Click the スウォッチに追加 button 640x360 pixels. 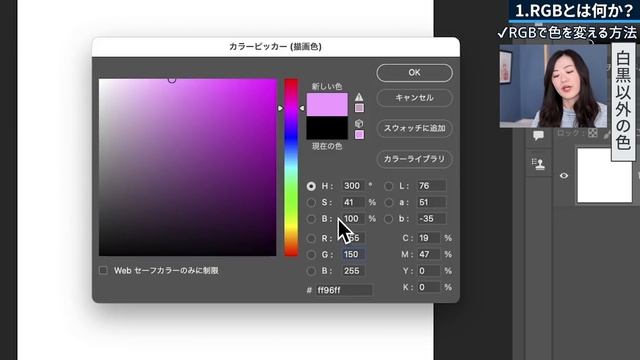(414, 128)
